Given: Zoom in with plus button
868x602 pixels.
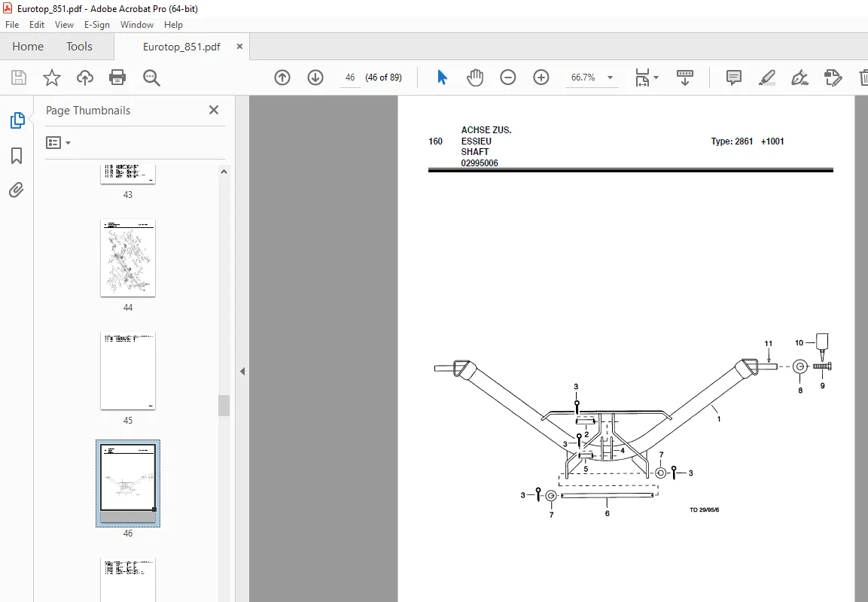Looking at the screenshot, I should (x=541, y=78).
